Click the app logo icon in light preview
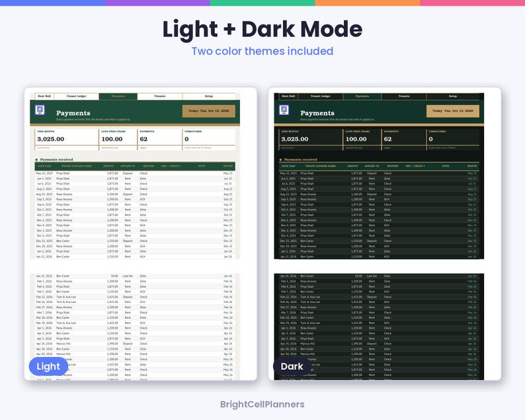 click(40, 110)
